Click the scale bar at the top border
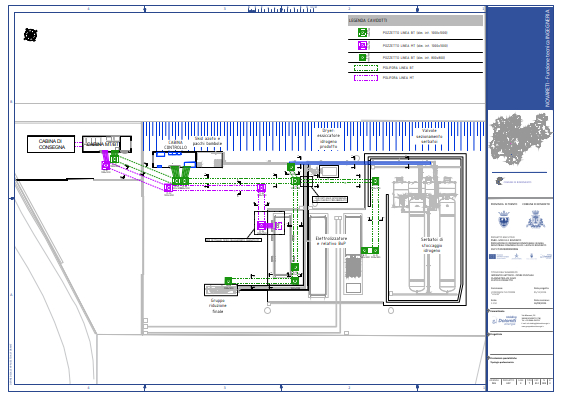 click(x=282, y=10)
